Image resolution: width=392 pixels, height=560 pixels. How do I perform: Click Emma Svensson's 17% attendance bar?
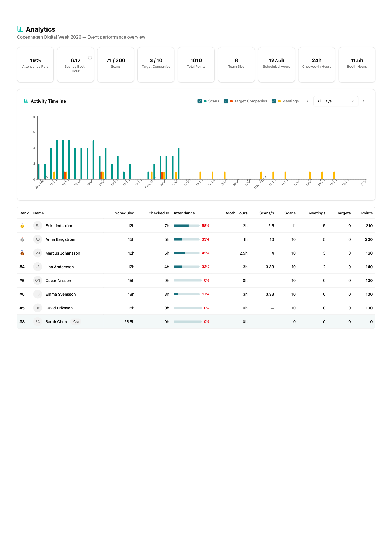coord(186,294)
